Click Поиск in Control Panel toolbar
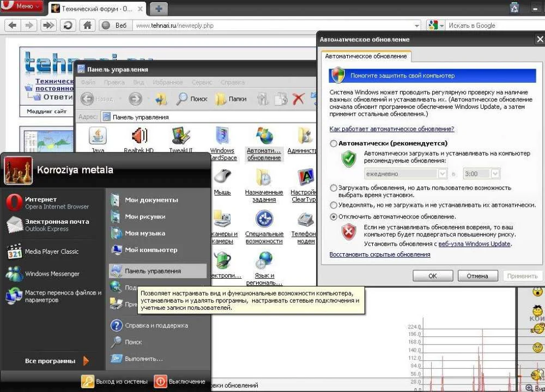This screenshot has height=392, width=545. (191, 99)
